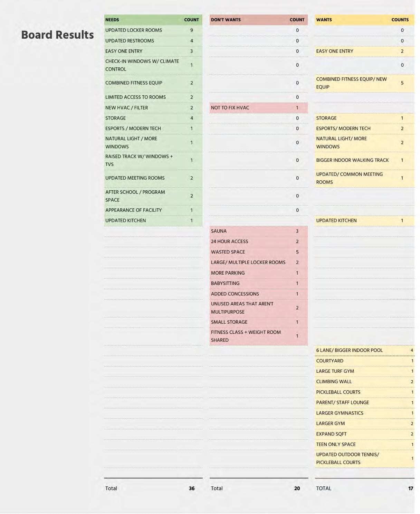420x514 pixels.
Task: Select the BABYSITTING row
Action: click(x=225, y=283)
